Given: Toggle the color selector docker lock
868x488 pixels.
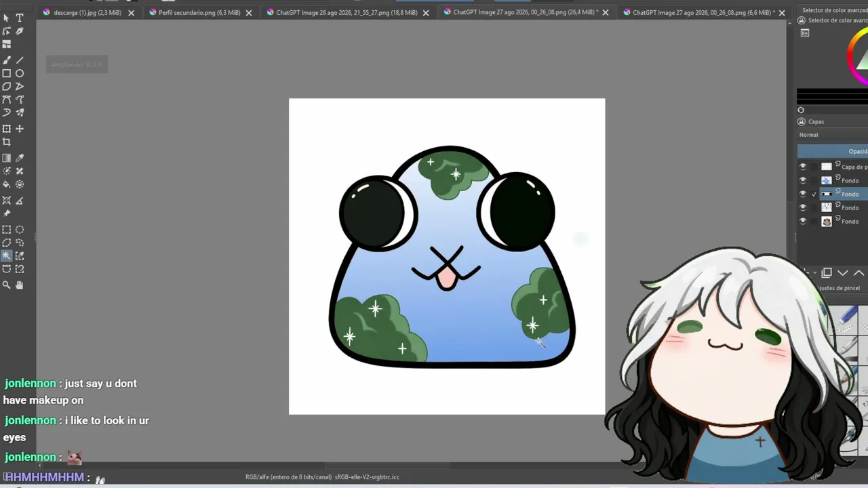Looking at the screenshot, I should tap(802, 20).
